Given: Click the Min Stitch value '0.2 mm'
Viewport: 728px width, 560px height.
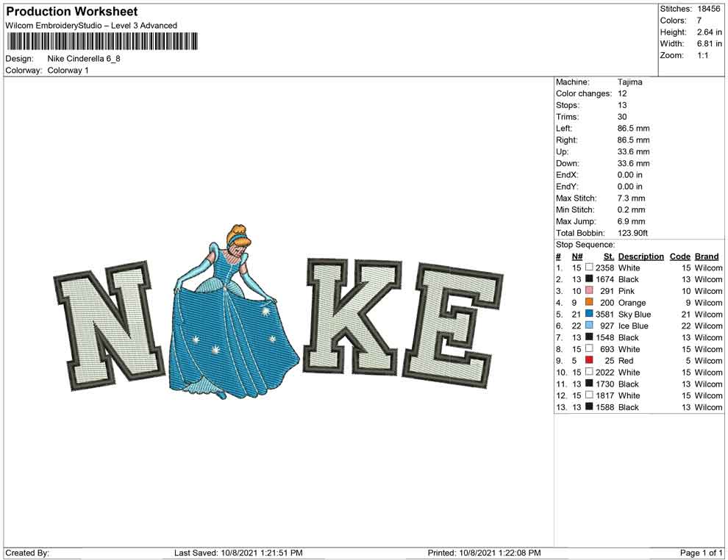Looking at the screenshot, I should coord(631,209).
